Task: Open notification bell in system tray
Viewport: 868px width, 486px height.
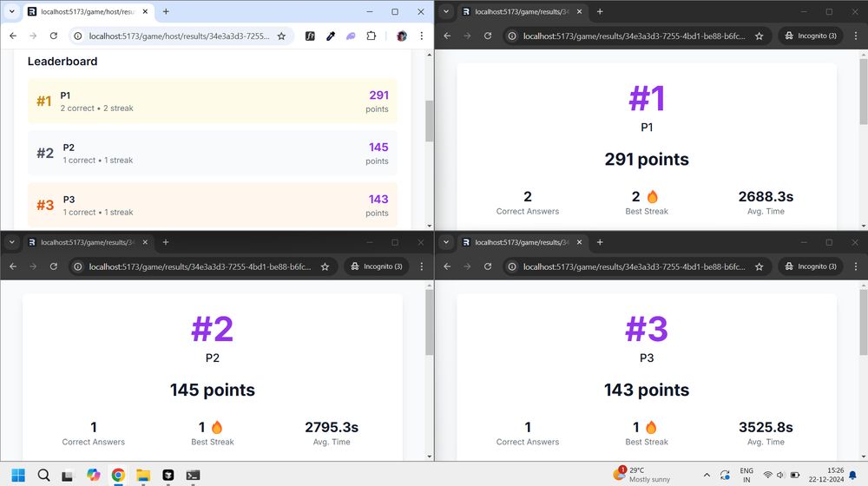Action: tap(853, 475)
